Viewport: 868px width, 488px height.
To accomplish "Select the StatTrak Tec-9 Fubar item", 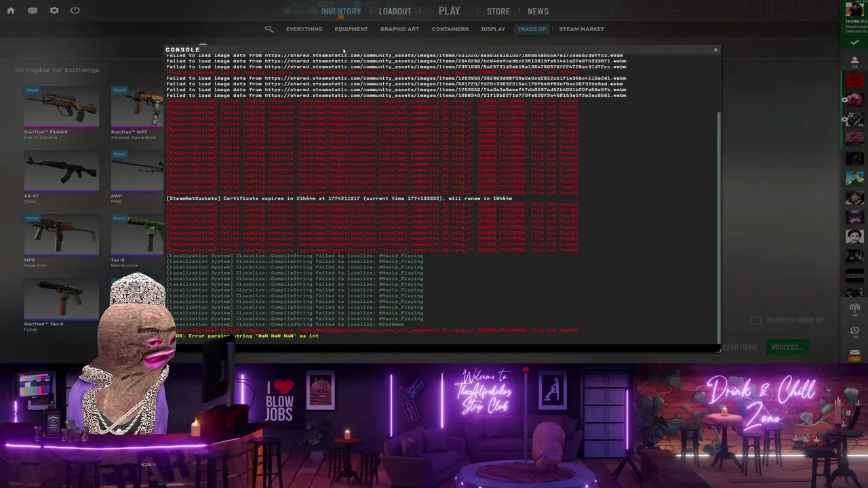I will coord(61,304).
